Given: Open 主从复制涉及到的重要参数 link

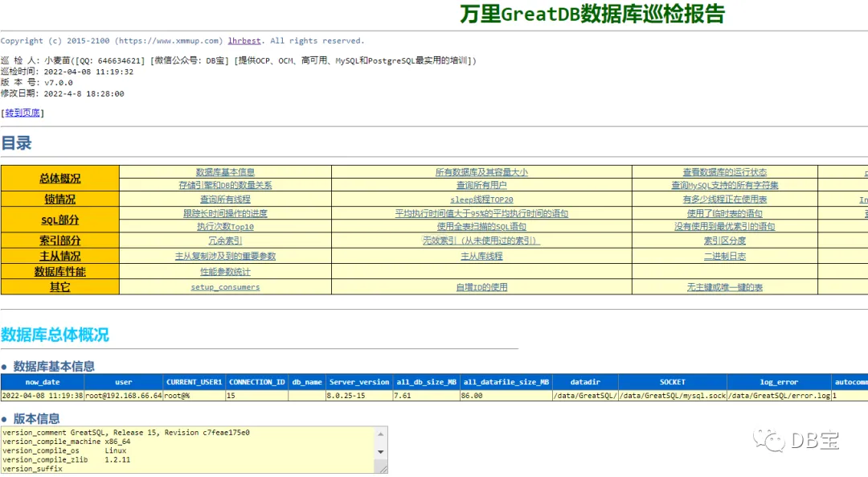Looking at the screenshot, I should coord(225,256).
